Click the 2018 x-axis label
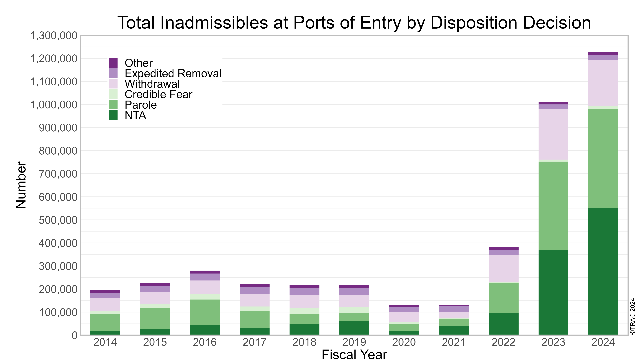The width and height of the screenshot is (644, 362). (304, 342)
